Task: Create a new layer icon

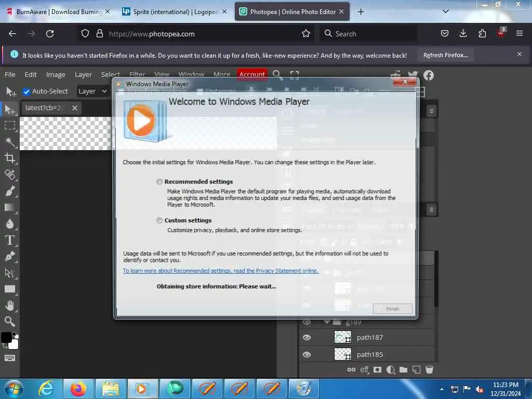Action: pos(416,369)
